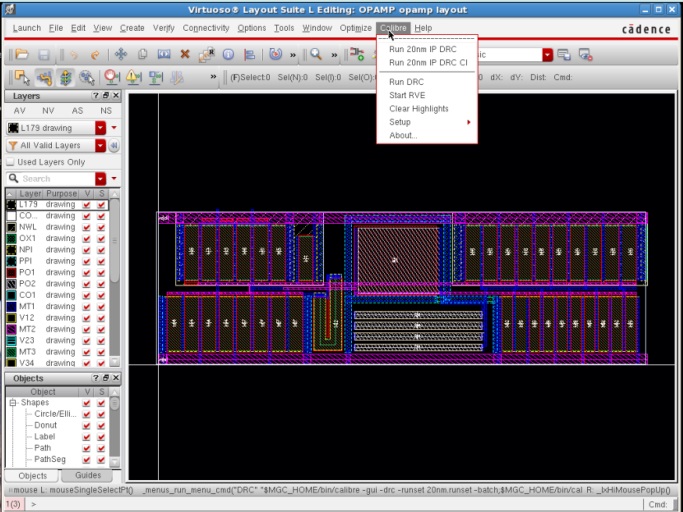
Task: Click the AV all visible button
Action: (20, 111)
